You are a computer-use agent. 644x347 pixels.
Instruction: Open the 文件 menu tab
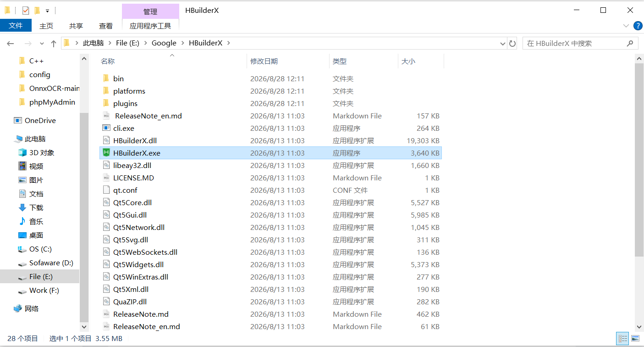(x=16, y=26)
